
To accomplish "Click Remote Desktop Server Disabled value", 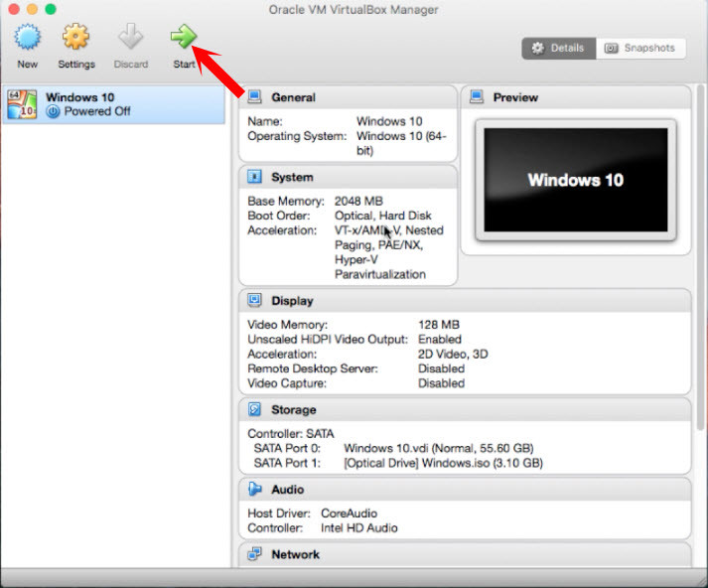I will (x=441, y=368).
